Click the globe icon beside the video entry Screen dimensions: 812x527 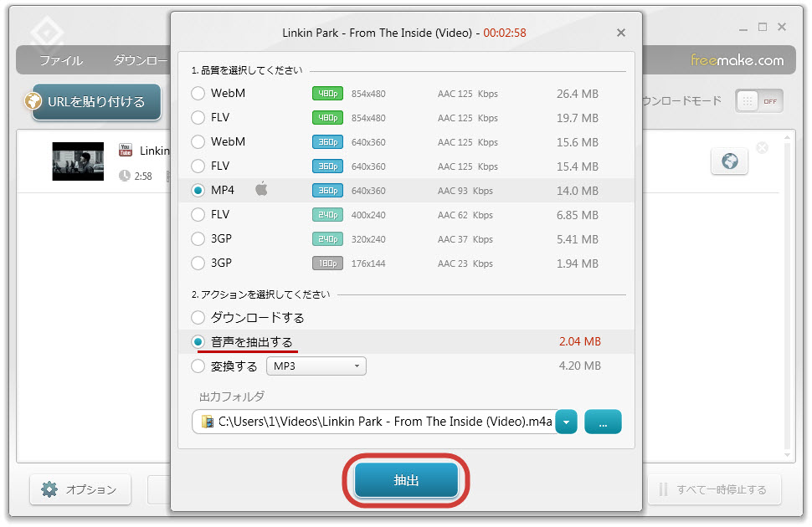tap(729, 161)
